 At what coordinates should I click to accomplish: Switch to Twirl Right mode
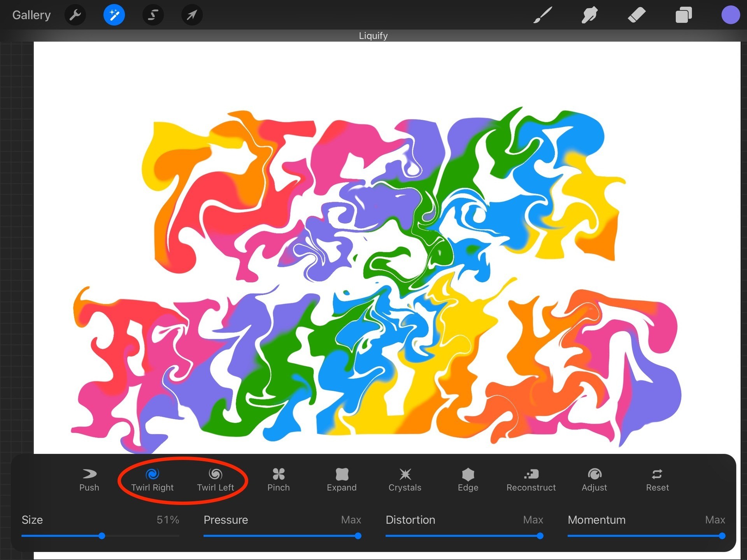coord(152,479)
